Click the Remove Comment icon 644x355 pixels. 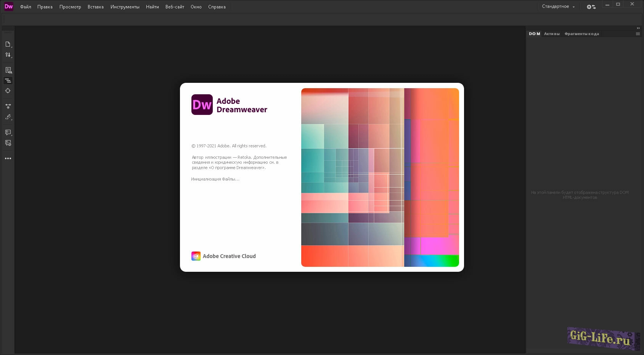pos(8,143)
